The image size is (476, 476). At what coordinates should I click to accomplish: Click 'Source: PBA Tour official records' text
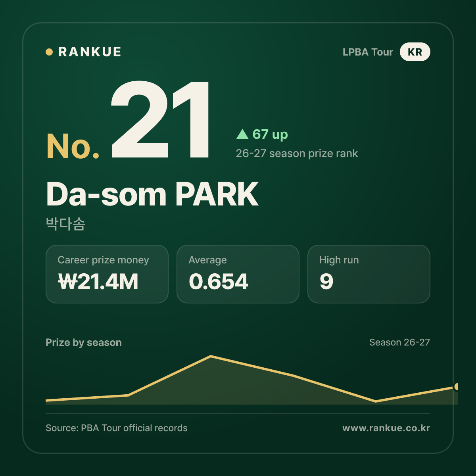pyautogui.click(x=117, y=428)
